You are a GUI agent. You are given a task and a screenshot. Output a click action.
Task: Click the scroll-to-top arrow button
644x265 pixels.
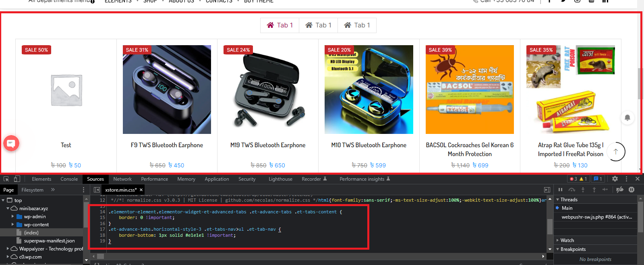click(615, 152)
